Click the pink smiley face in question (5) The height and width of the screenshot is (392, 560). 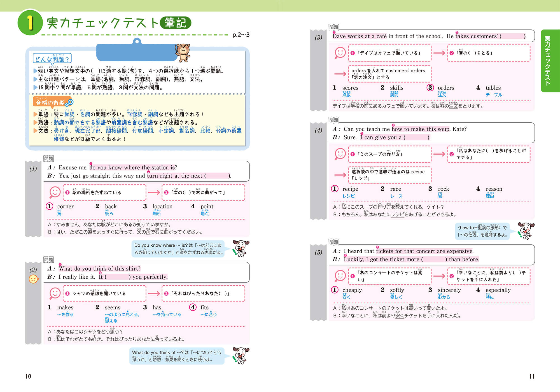(340, 276)
